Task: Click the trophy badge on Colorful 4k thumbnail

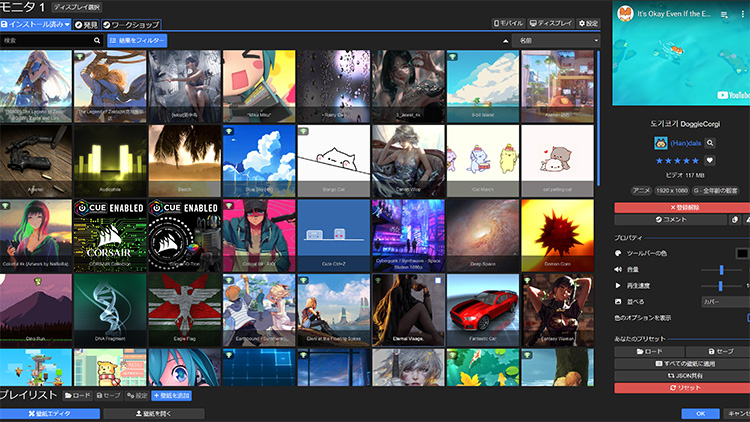Action: point(5,206)
